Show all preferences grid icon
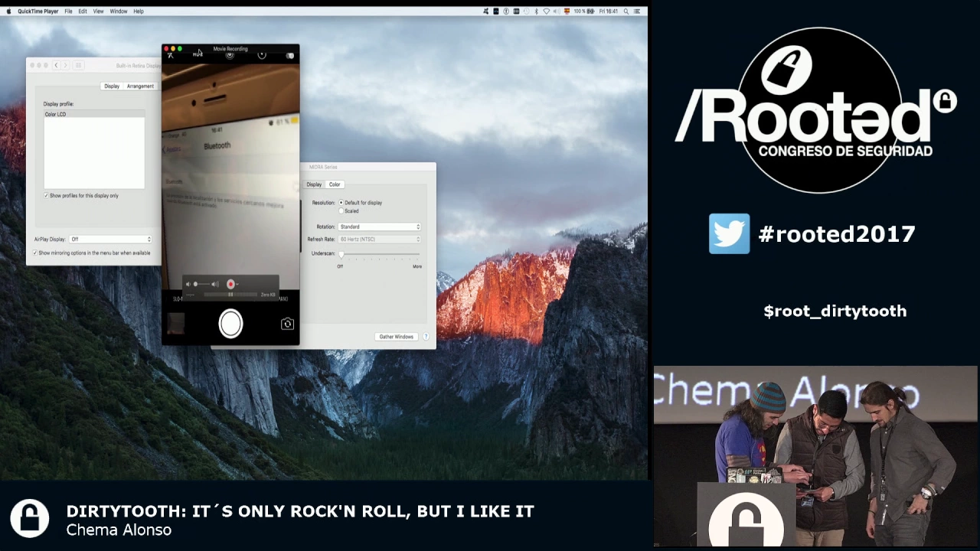The height and width of the screenshot is (551, 980). (x=78, y=66)
